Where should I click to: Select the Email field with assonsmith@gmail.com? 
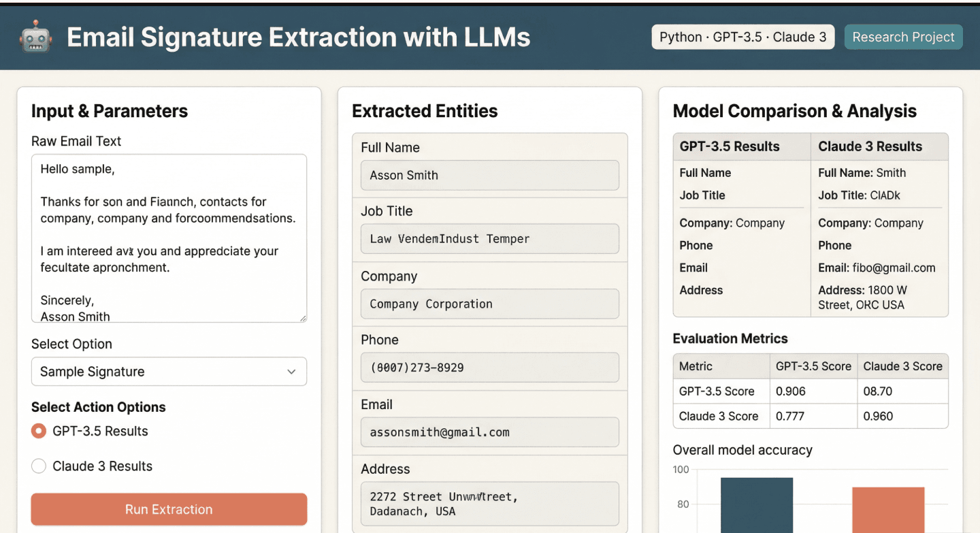tap(489, 432)
